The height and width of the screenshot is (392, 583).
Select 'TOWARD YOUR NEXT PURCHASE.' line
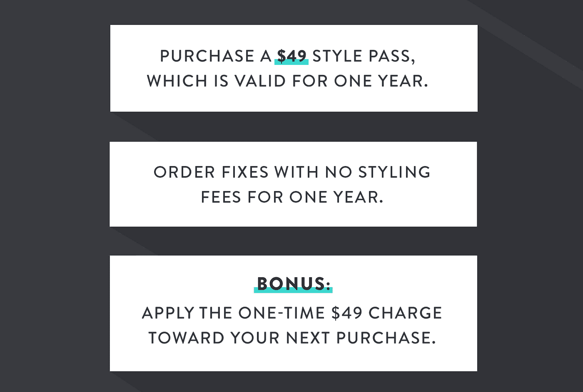pos(292,338)
